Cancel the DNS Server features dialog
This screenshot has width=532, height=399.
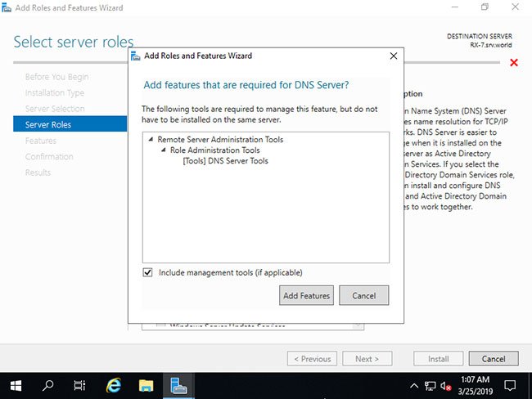[363, 295]
